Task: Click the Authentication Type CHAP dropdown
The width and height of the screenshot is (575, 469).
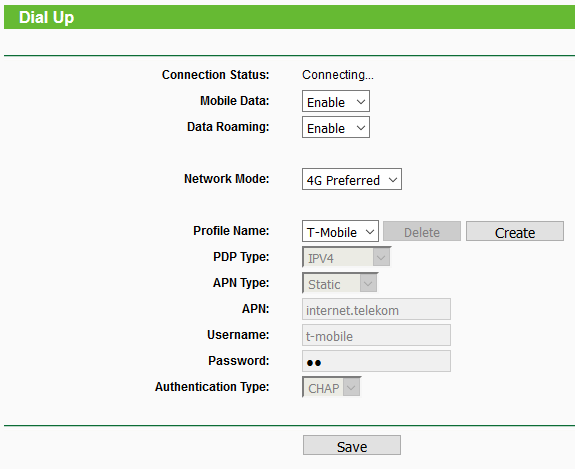Action: point(332,387)
